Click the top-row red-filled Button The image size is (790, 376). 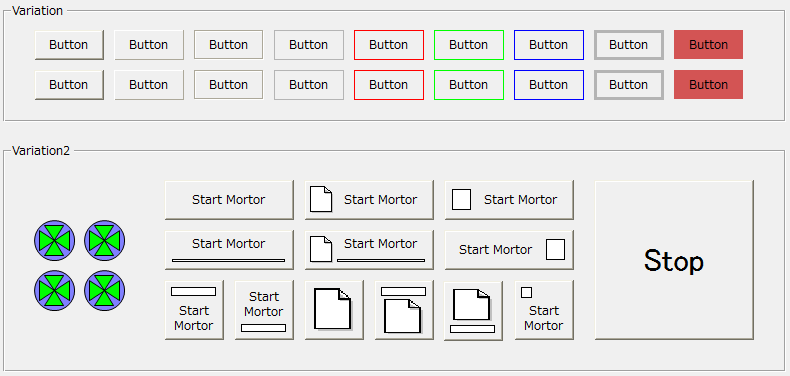[x=708, y=45]
